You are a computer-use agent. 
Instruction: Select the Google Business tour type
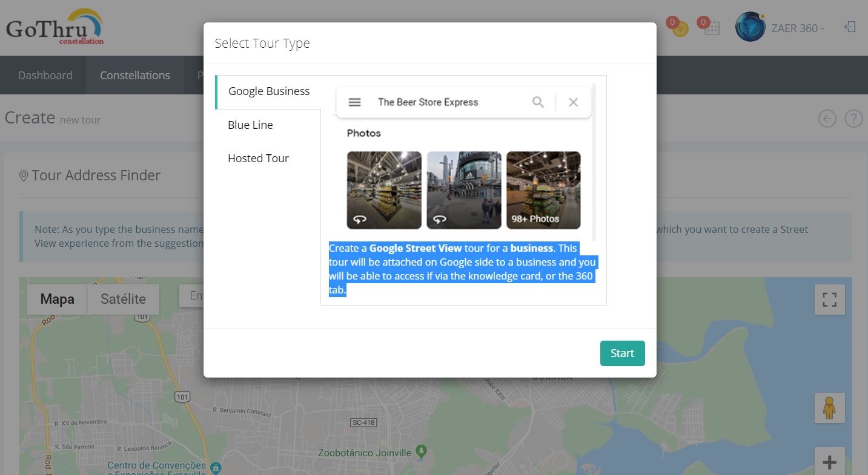268,91
